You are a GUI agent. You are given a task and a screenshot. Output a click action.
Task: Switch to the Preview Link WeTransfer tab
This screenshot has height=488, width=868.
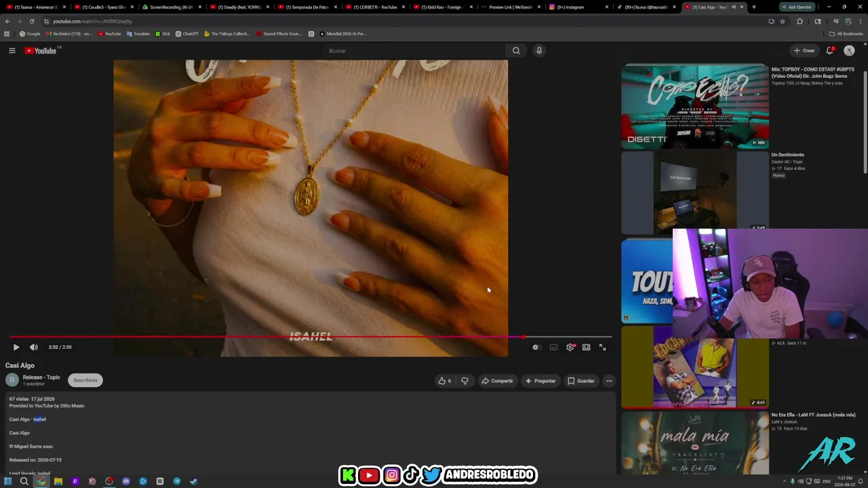point(510,7)
